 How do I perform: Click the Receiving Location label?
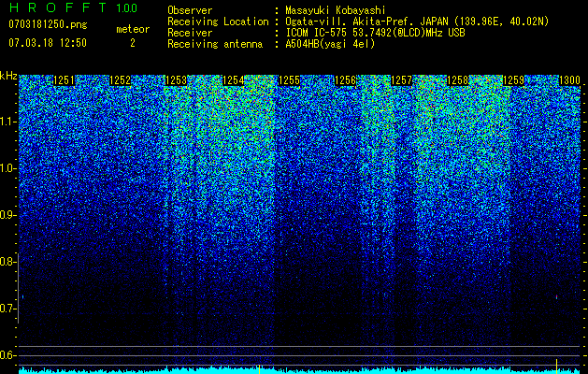[x=218, y=22]
